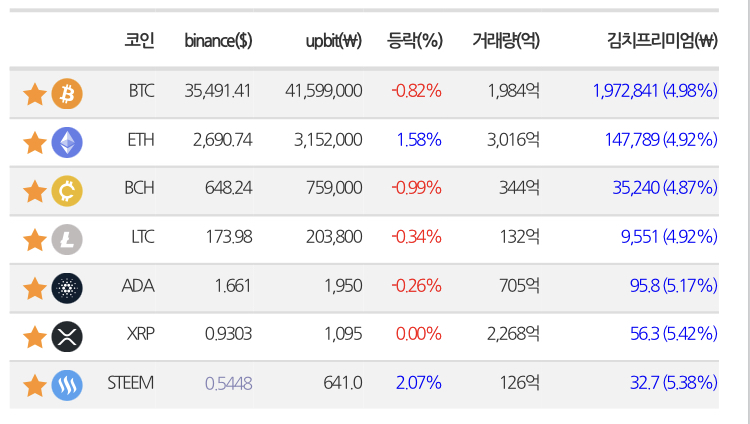Click the XRP coin icon
Viewport: 750px width, 424px height.
pyautogui.click(x=67, y=336)
